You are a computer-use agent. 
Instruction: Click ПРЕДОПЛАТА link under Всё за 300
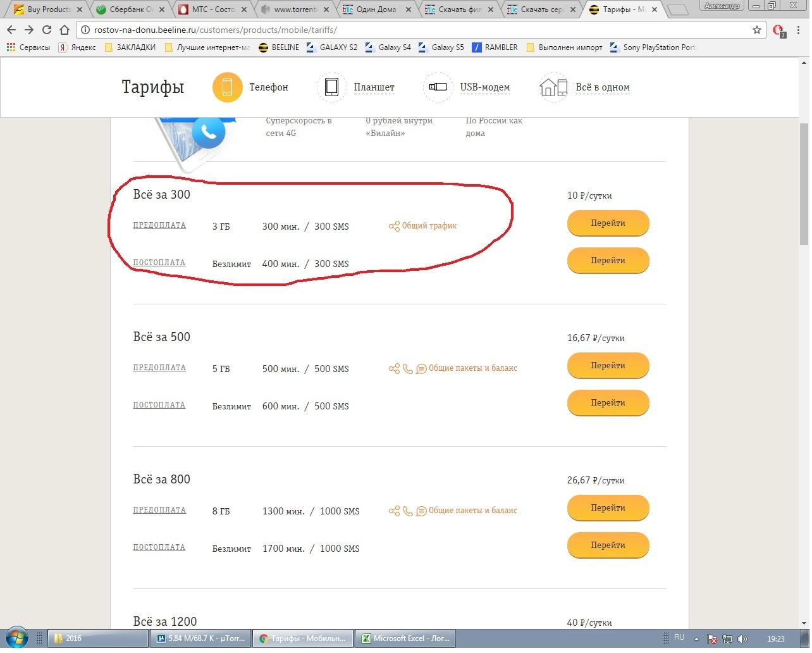159,226
